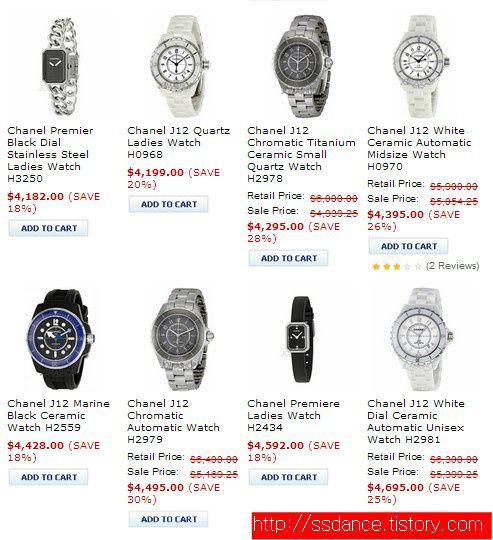Open Chanel J12 Quartz Ladies Watch title link
The width and height of the screenshot is (493, 540).
pyautogui.click(x=179, y=143)
